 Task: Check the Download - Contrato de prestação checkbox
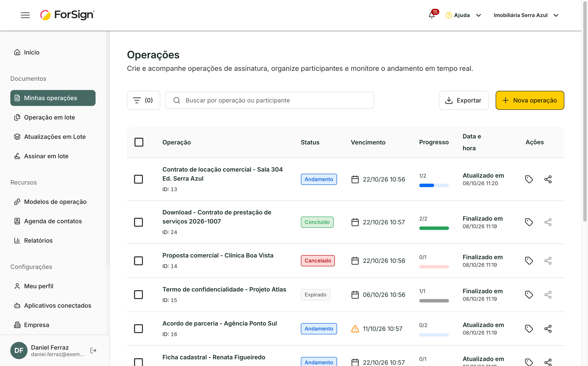click(139, 222)
